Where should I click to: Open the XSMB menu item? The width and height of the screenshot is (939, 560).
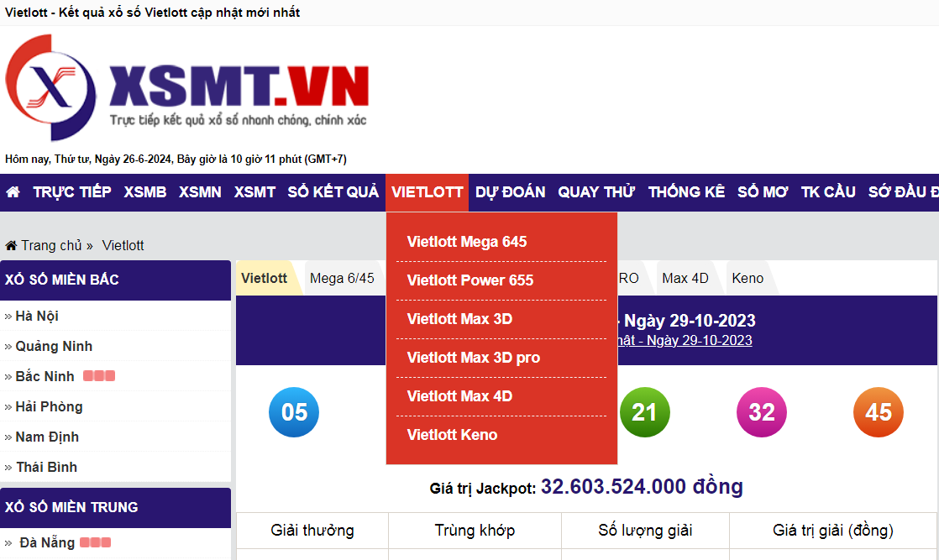point(144,191)
